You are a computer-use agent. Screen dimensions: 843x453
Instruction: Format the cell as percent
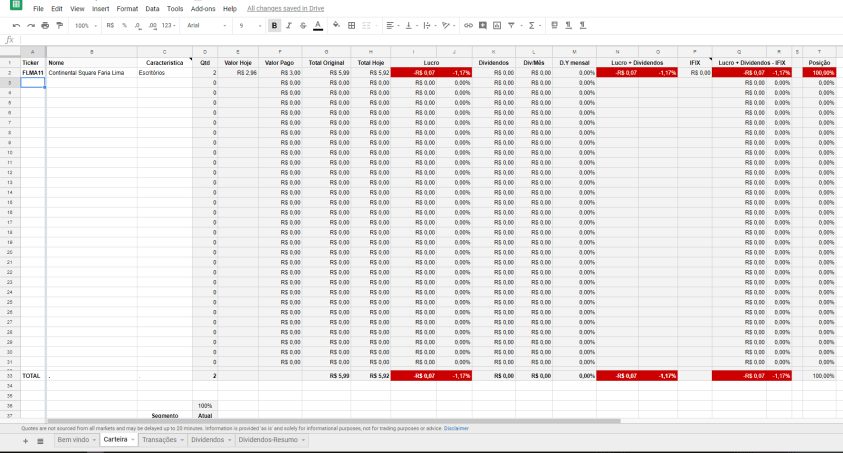(124, 25)
